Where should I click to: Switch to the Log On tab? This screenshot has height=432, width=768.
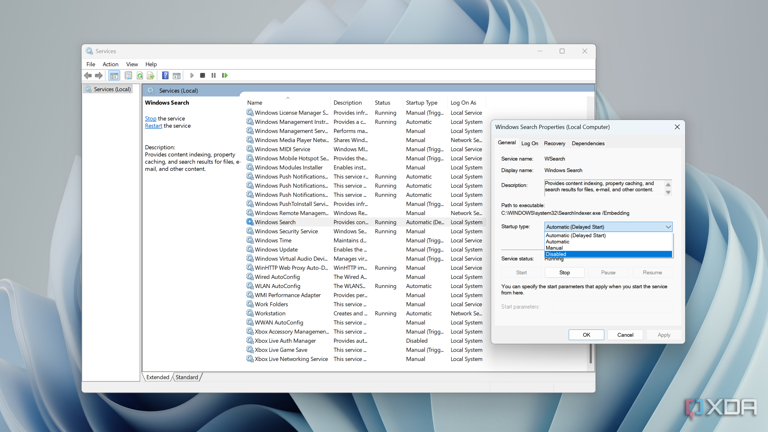[x=529, y=144]
